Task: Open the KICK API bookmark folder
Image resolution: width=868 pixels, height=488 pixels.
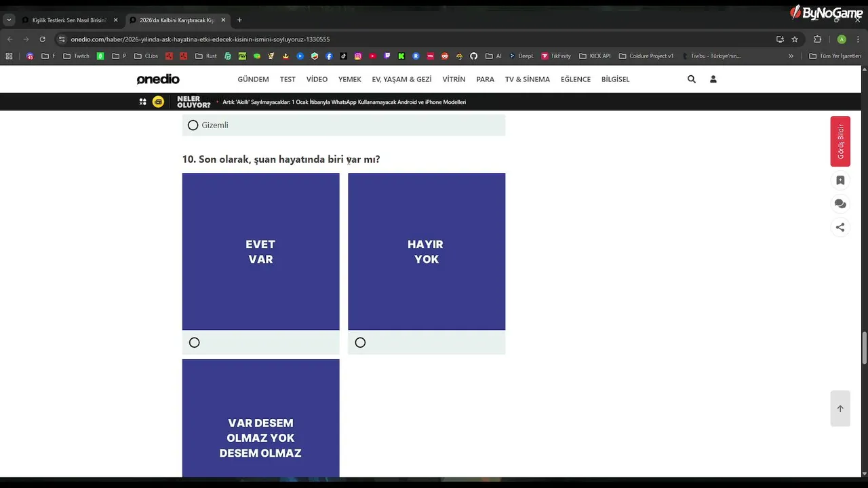Action: point(595,56)
